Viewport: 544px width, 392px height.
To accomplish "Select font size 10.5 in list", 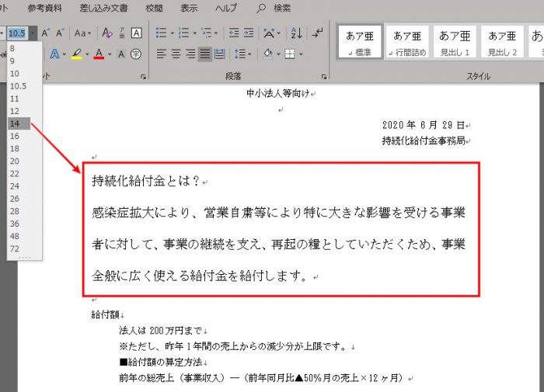I will click(x=18, y=86).
